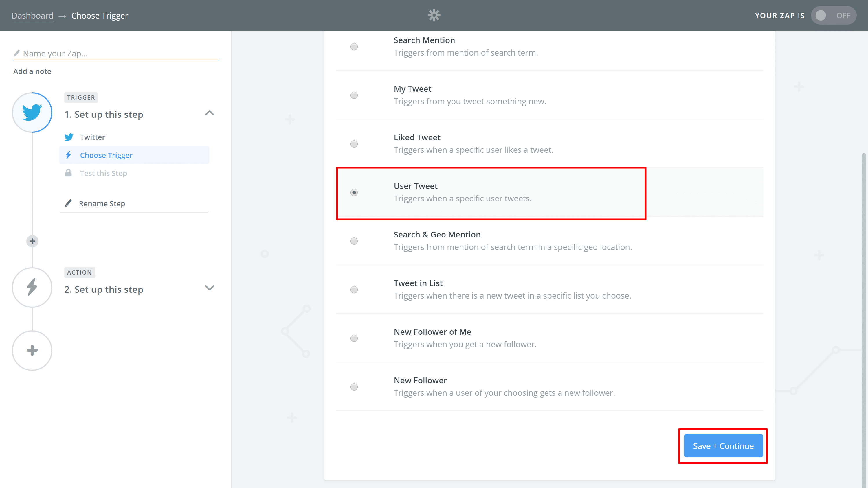The width and height of the screenshot is (868, 488).
Task: Click the pencil icon beside Rename Step
Action: point(68,203)
